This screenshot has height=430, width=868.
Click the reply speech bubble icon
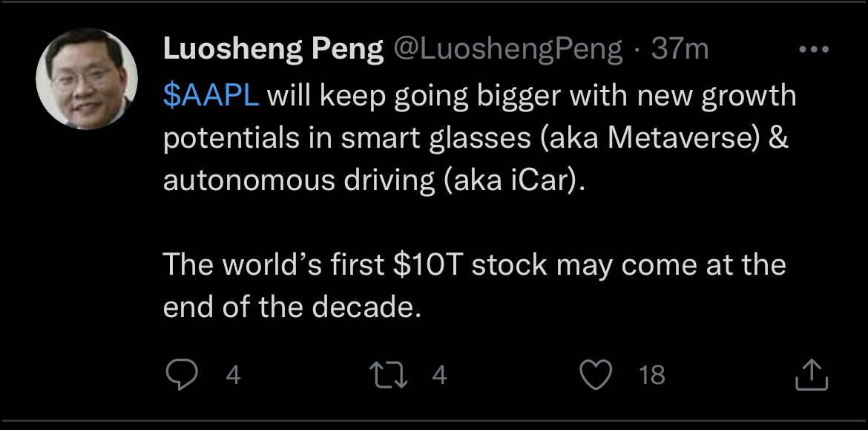point(180,375)
